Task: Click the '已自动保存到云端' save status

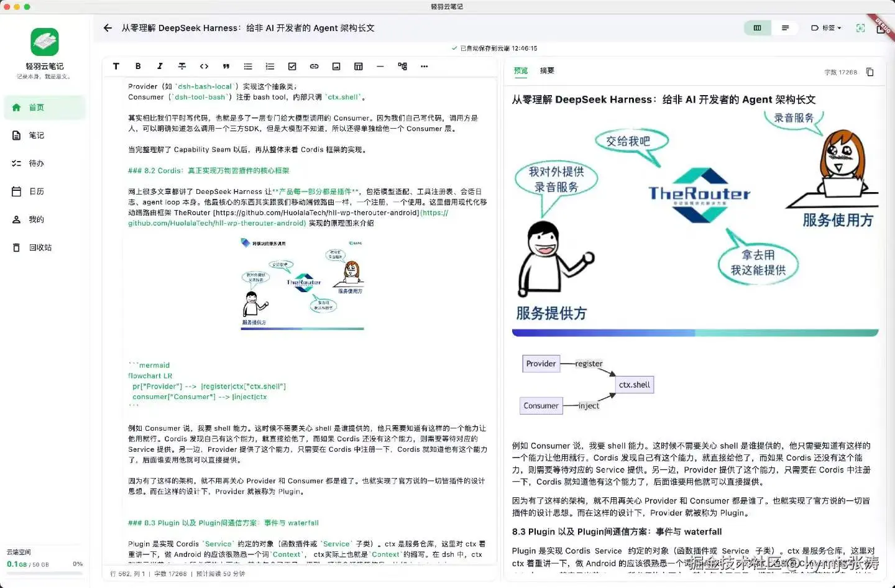Action: click(495, 48)
